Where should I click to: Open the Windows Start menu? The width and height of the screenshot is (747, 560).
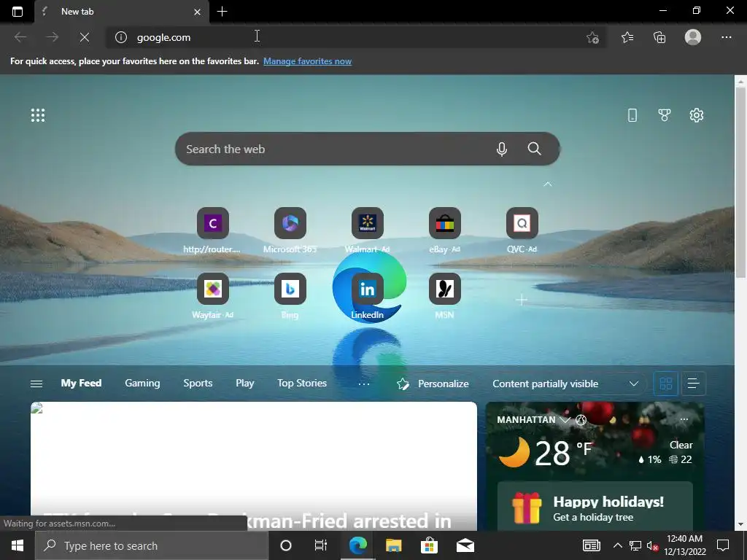pos(18,545)
